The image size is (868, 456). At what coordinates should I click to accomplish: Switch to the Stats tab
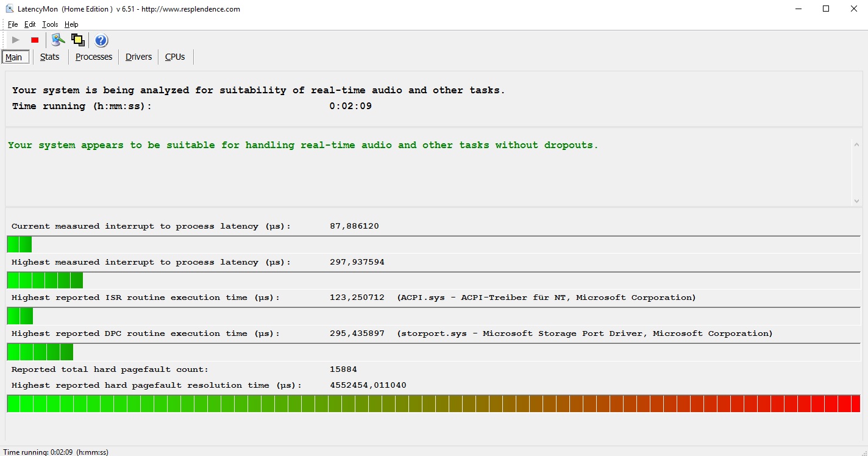coord(50,57)
